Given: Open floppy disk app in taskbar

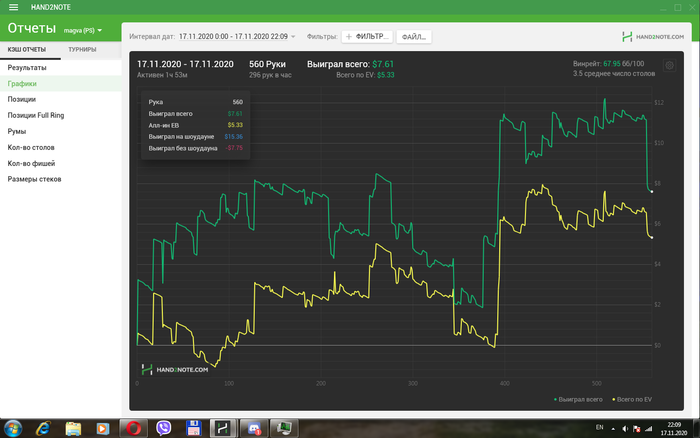Looking at the screenshot, I should (194, 429).
